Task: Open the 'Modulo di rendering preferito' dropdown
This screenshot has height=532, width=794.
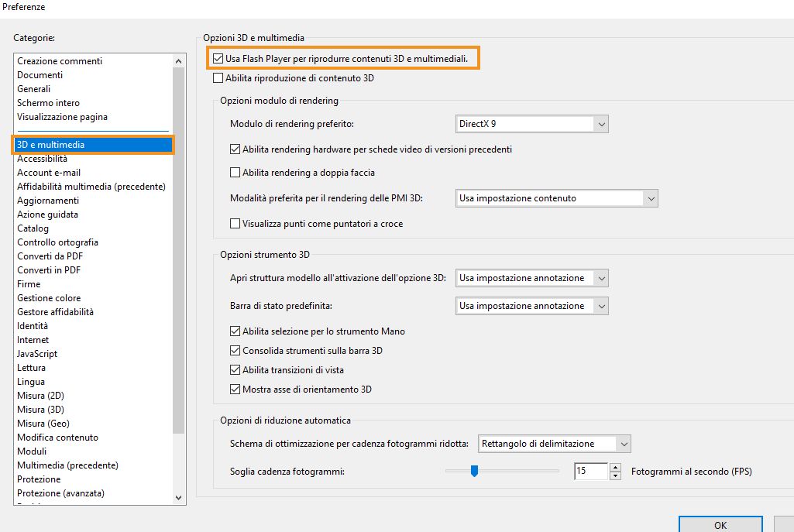Action: pyautogui.click(x=602, y=123)
